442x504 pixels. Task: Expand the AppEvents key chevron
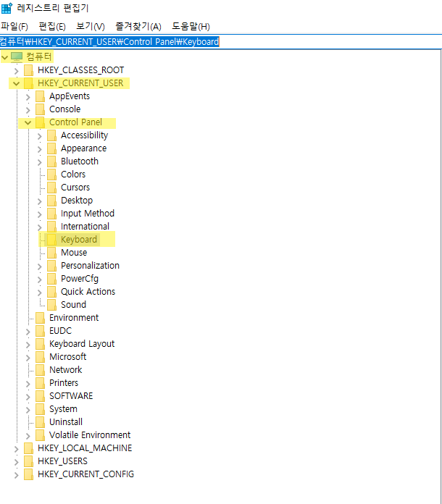28,96
